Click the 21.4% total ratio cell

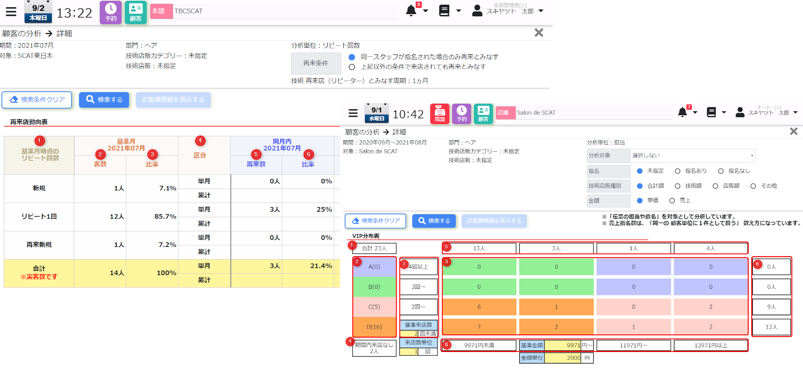308,266
